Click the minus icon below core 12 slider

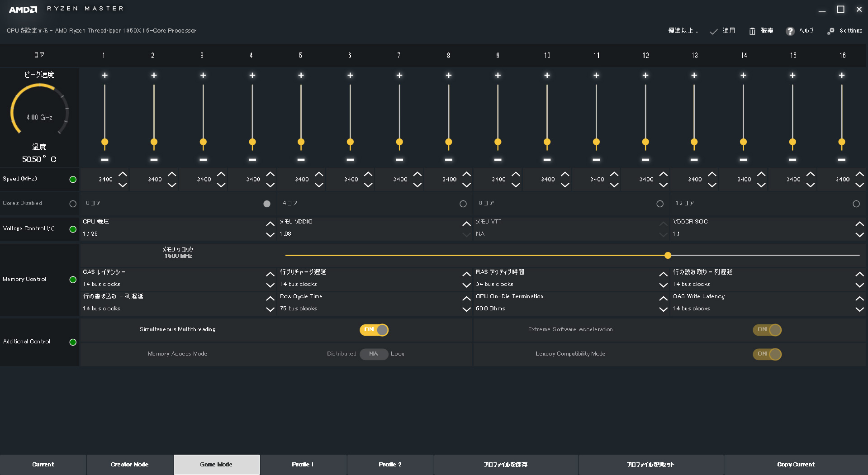[x=645, y=160]
